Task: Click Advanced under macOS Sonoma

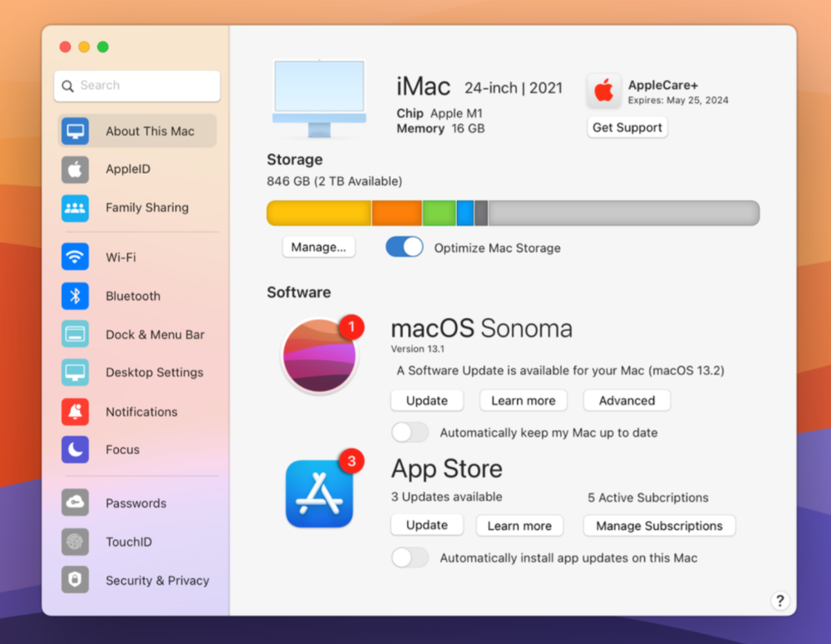Action: pyautogui.click(x=627, y=401)
